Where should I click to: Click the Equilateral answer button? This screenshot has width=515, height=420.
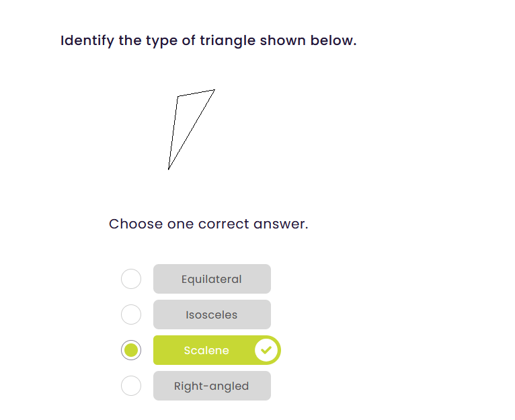pos(212,279)
